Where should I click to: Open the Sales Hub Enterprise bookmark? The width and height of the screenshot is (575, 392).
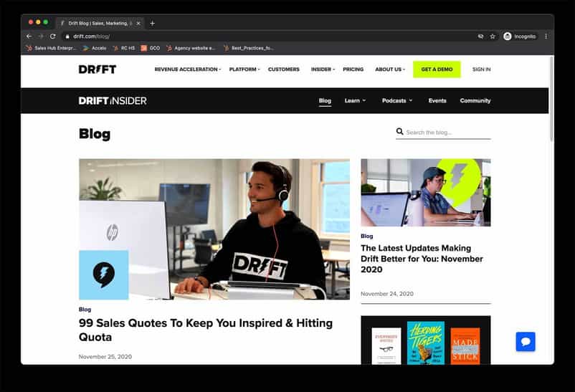52,48
